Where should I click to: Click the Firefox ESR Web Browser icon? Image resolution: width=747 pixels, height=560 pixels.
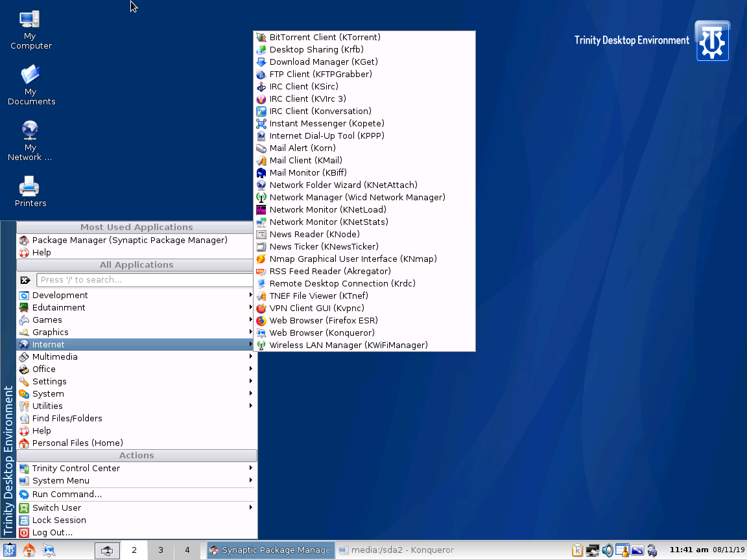[261, 320]
